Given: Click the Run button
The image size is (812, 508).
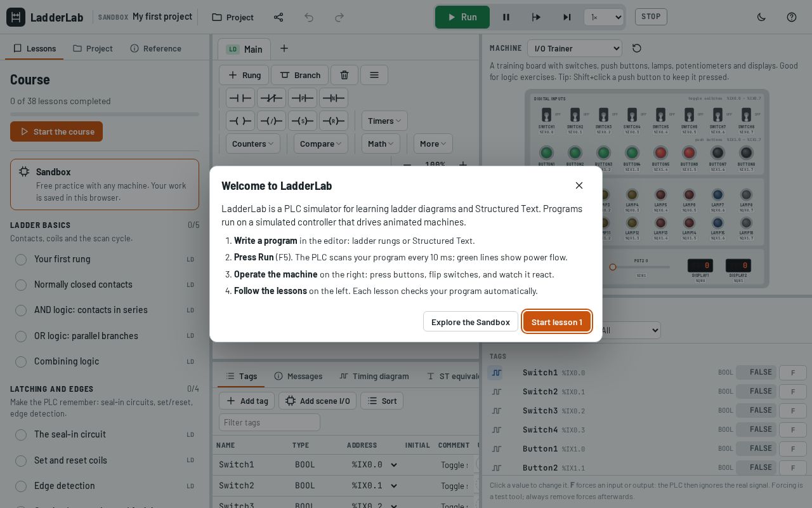Looking at the screenshot, I should click(x=462, y=17).
